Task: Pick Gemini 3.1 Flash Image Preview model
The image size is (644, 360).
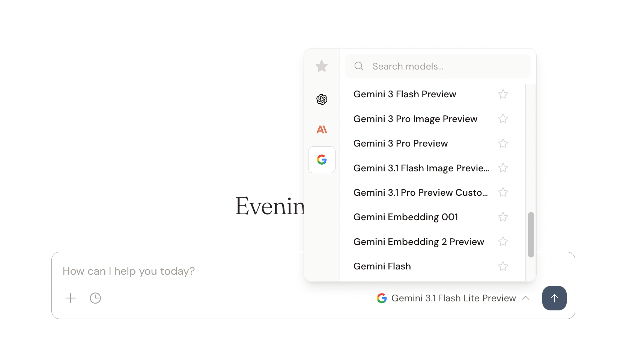Action: [x=421, y=168]
